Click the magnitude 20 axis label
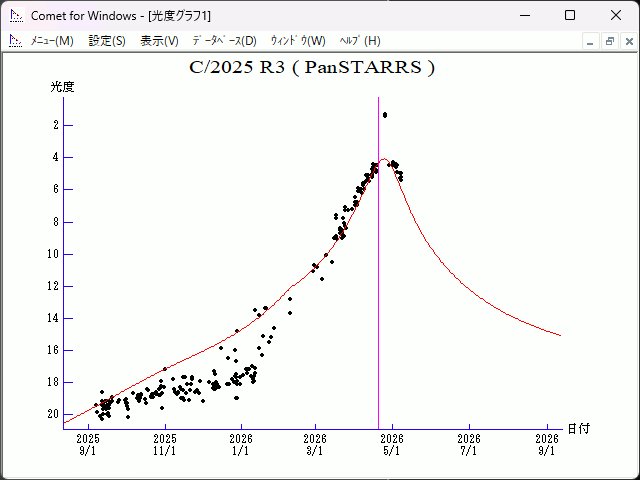 point(53,414)
